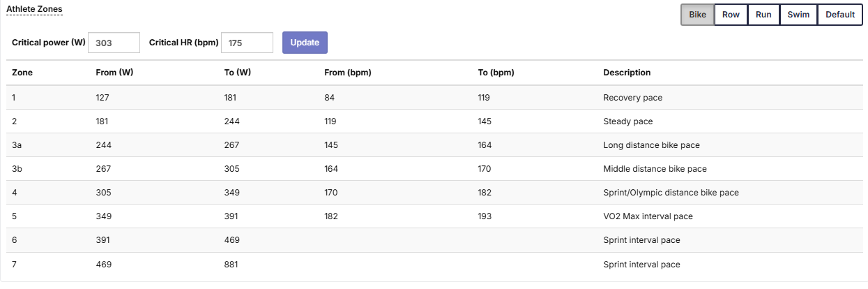The width and height of the screenshot is (868, 289).
Task: Click the To (W) column header
Action: tap(237, 73)
